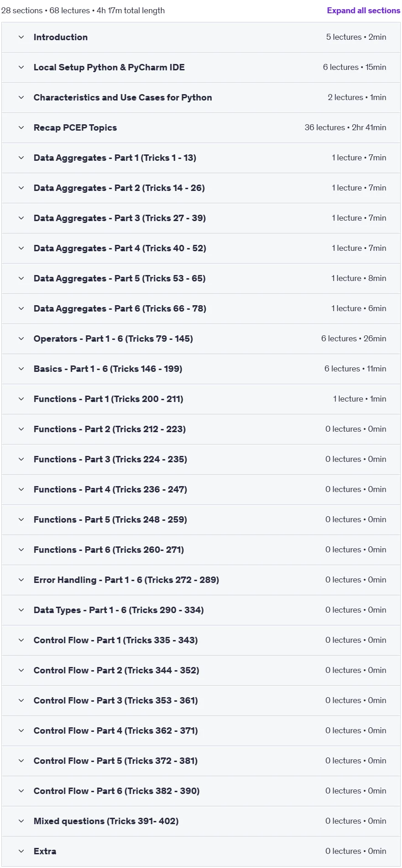Expand chevron for Functions Part 4

click(21, 489)
